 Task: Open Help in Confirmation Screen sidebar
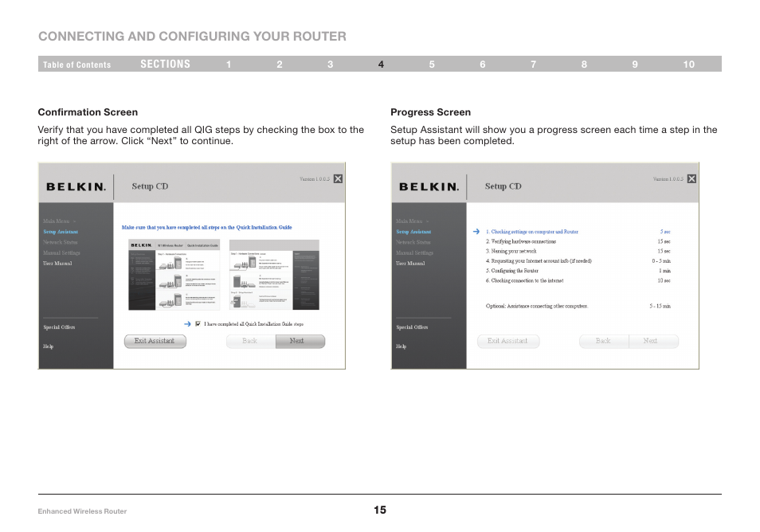click(48, 346)
